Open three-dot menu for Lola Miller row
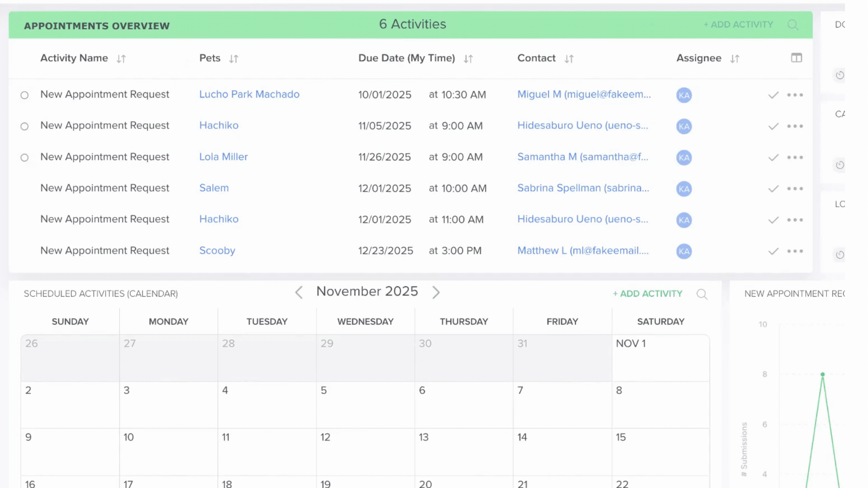This screenshot has width=868, height=488. pos(795,157)
